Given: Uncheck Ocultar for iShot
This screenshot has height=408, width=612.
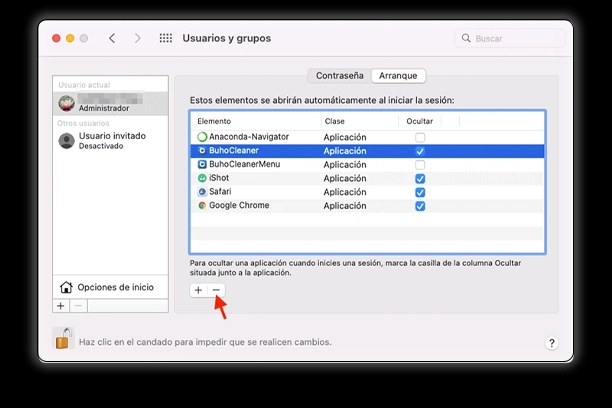Looking at the screenshot, I should tap(420, 178).
